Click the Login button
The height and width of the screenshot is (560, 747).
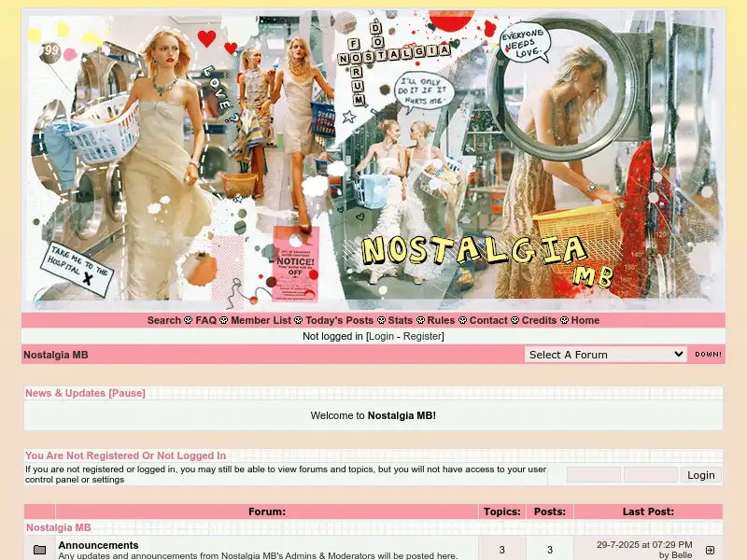700,475
